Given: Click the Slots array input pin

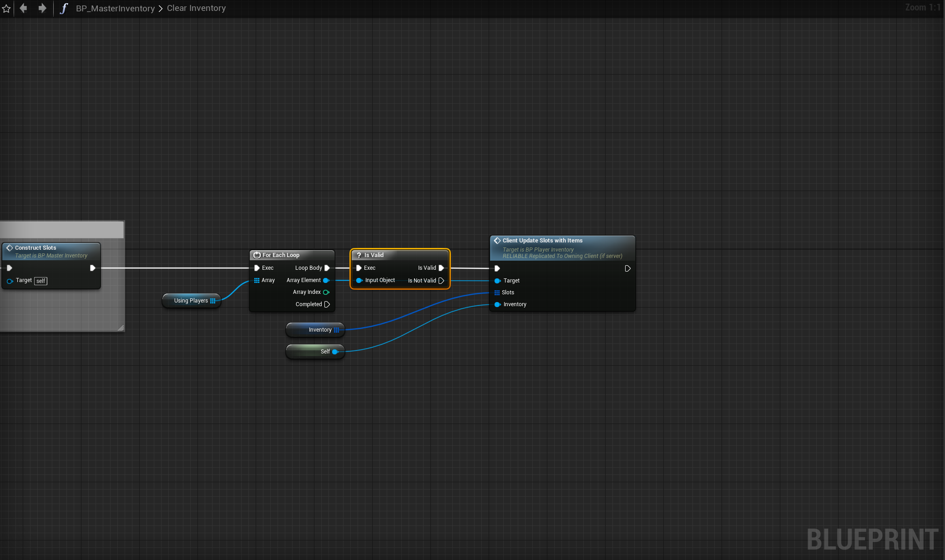Looking at the screenshot, I should (497, 293).
